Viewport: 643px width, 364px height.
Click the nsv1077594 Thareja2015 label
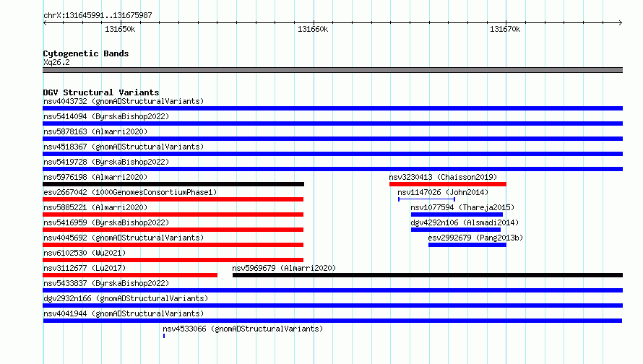tap(462, 207)
